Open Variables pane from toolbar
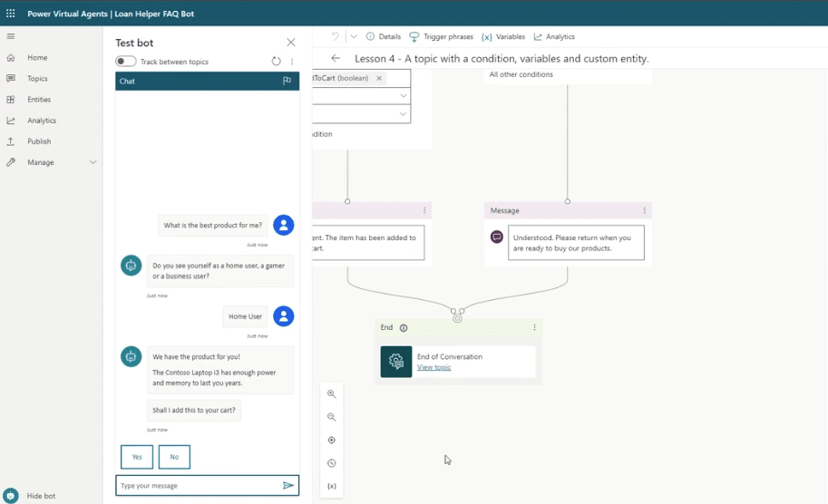Viewport: 828px width, 504px height. coord(503,36)
